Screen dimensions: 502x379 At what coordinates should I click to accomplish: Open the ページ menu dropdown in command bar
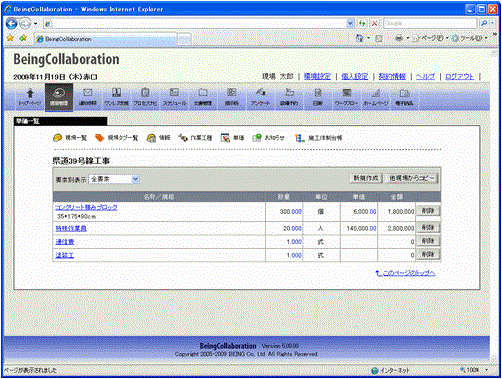coord(430,38)
